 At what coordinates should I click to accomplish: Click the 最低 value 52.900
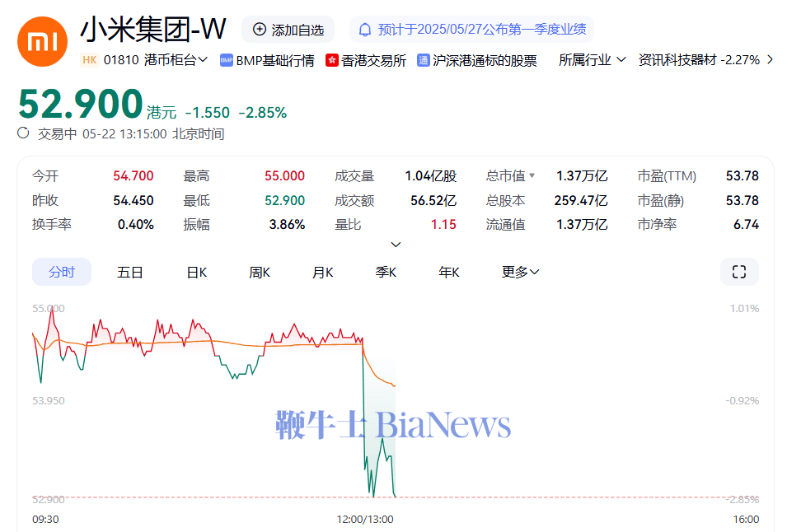point(284,201)
